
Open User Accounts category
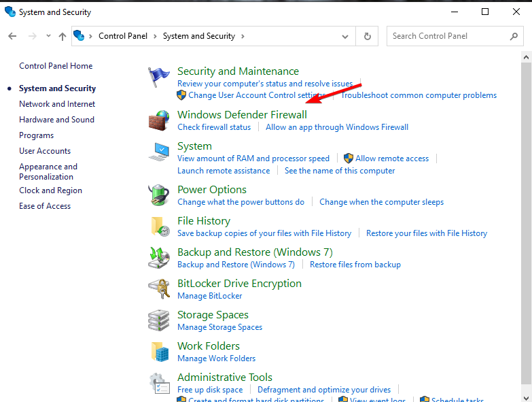[45, 151]
